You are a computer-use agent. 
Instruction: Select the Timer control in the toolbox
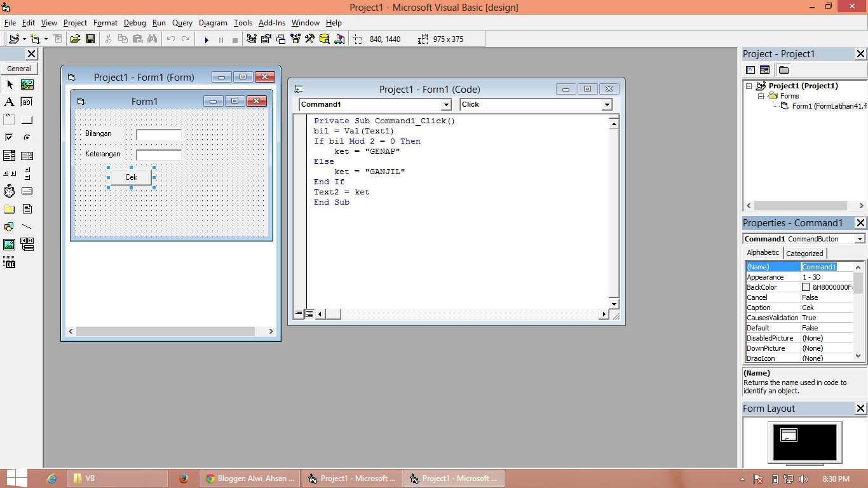coord(9,191)
